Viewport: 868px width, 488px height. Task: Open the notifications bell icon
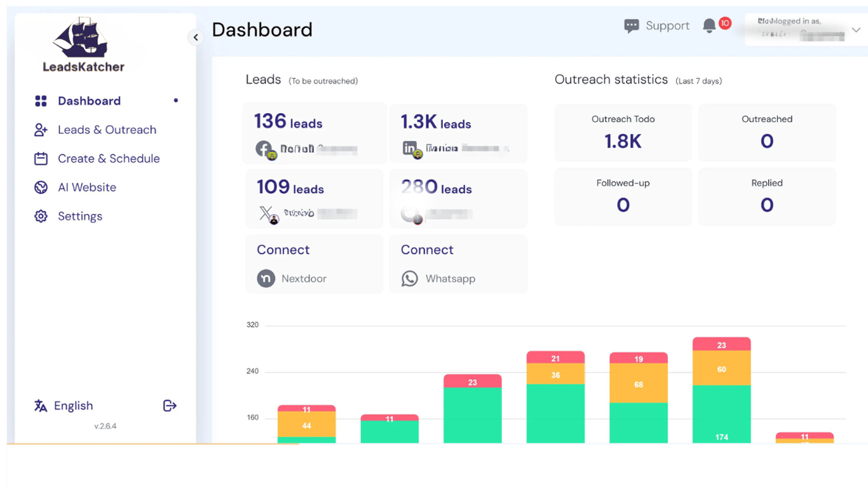click(709, 25)
